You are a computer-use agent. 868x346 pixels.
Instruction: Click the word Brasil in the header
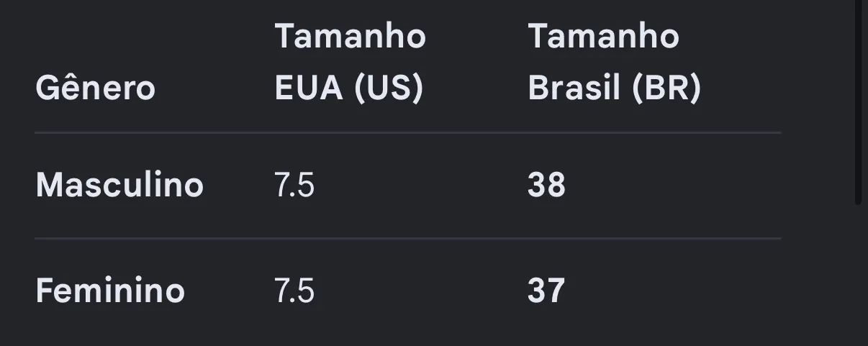[x=574, y=88]
